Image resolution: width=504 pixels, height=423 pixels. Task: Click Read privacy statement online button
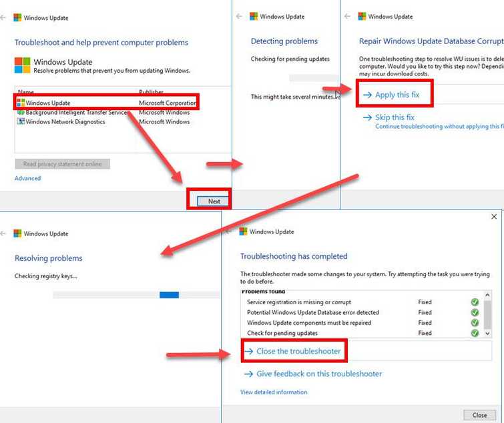tap(62, 164)
